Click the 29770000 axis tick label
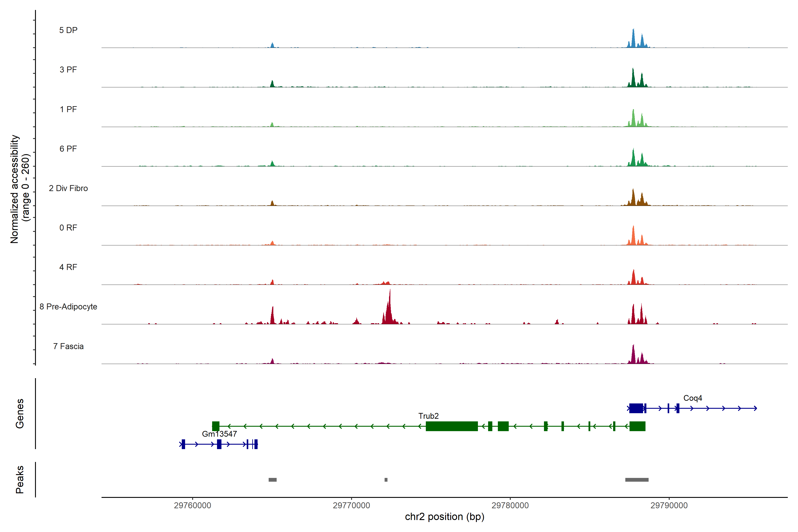Viewport: 798px width, 532px height. [x=351, y=506]
